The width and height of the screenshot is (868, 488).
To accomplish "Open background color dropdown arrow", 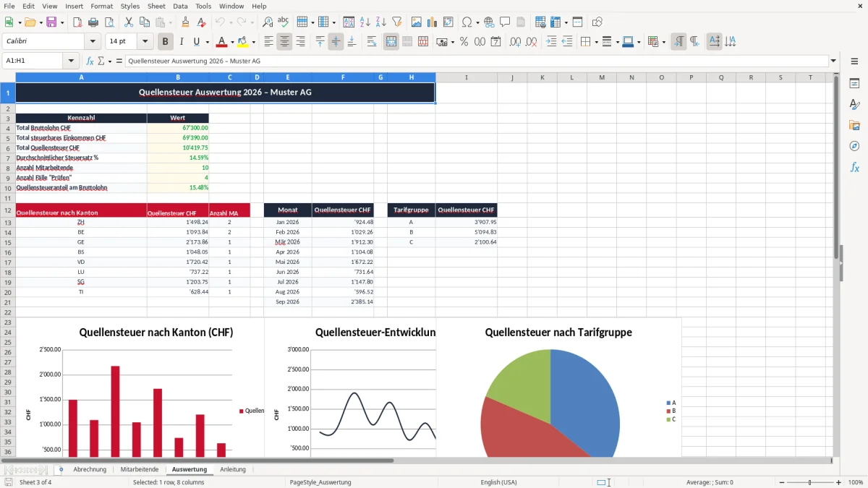I will click(253, 42).
